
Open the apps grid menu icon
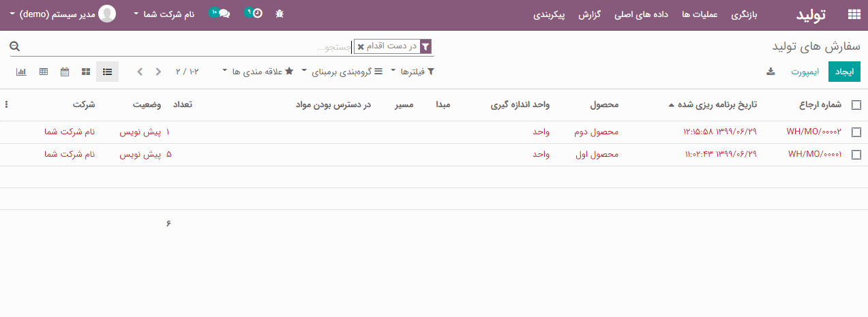click(854, 14)
